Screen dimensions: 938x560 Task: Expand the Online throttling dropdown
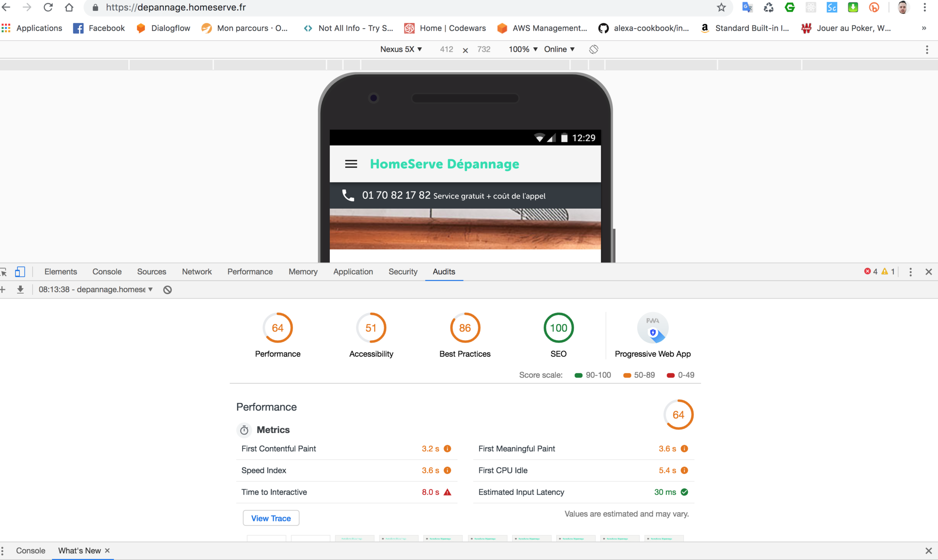(559, 49)
